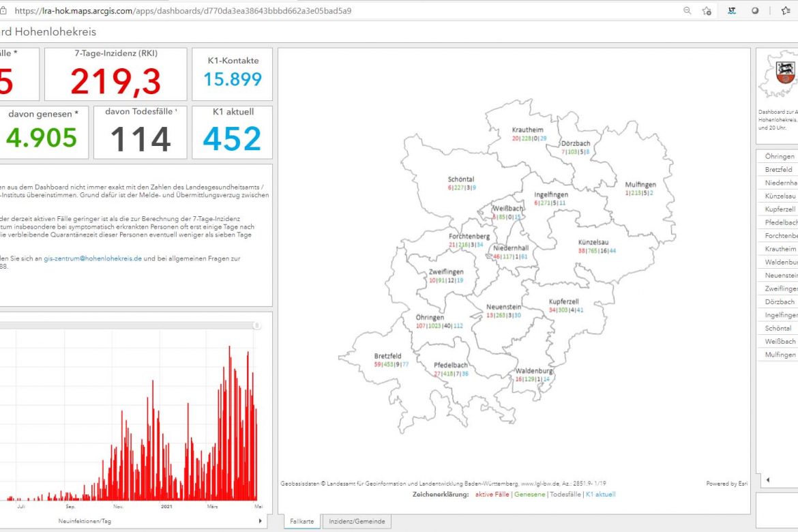
Task: Open the favorites list icon
Action: pos(785,11)
